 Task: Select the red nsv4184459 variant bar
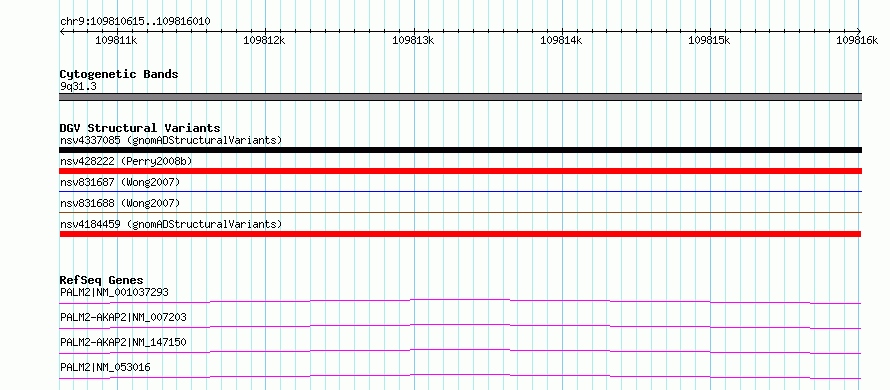coord(460,234)
